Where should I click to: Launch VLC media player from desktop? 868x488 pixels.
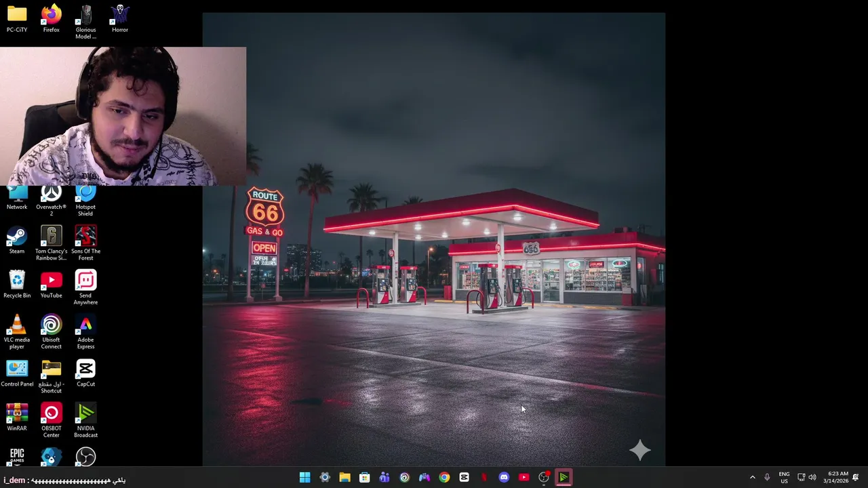click(x=17, y=332)
